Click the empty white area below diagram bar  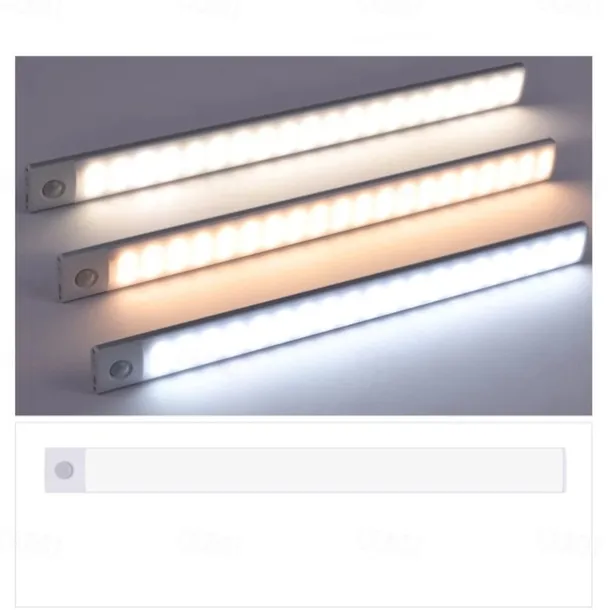(x=303, y=549)
